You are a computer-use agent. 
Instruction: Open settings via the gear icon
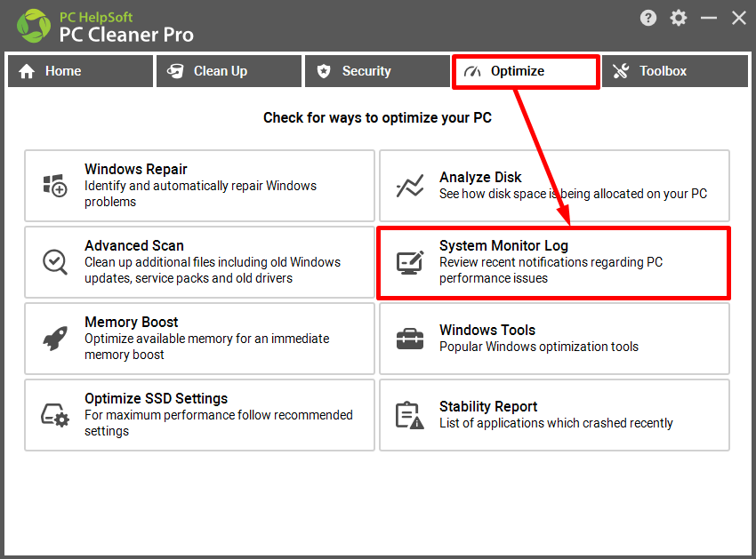pos(679,19)
